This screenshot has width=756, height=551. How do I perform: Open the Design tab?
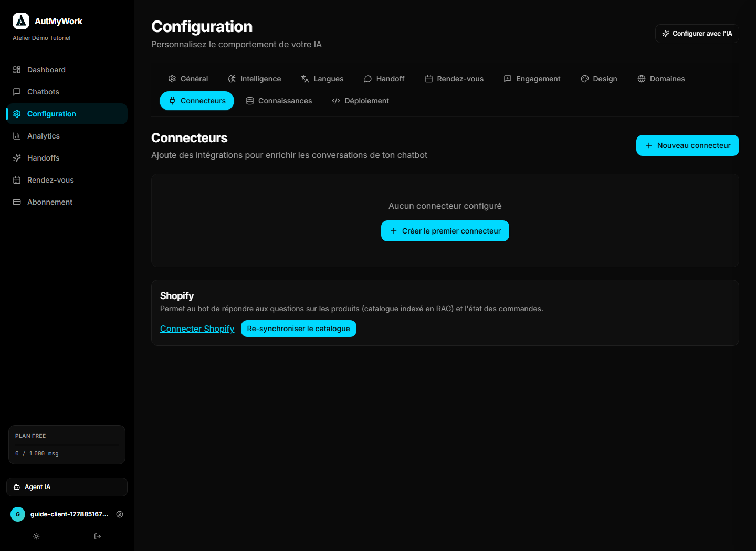pos(599,79)
